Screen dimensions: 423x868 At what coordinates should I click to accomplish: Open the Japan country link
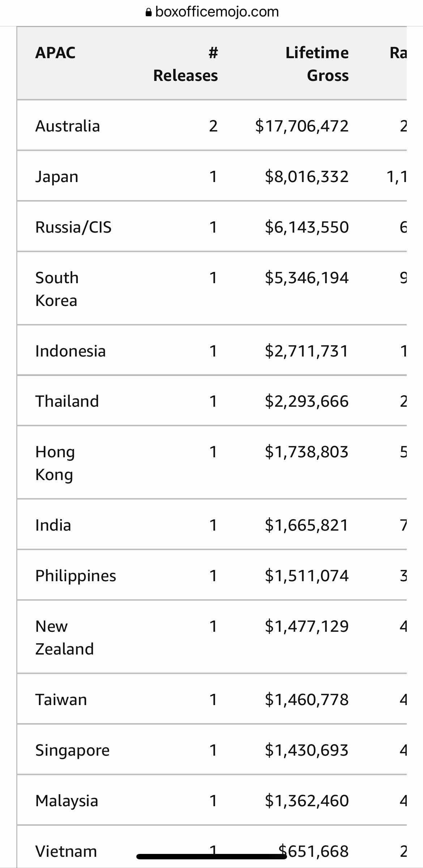(57, 177)
